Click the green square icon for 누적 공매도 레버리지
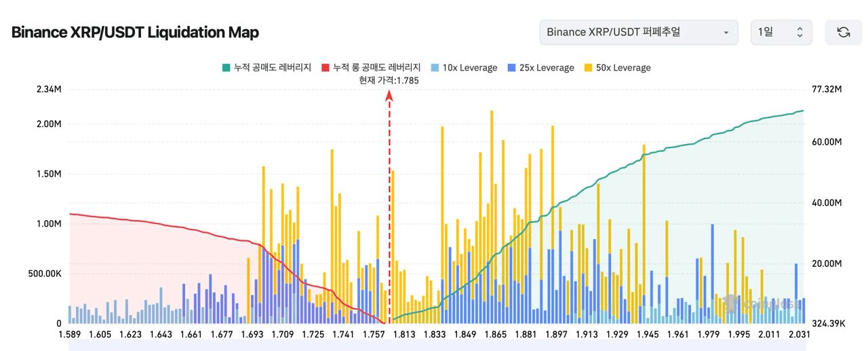The image size is (868, 351). [x=226, y=68]
